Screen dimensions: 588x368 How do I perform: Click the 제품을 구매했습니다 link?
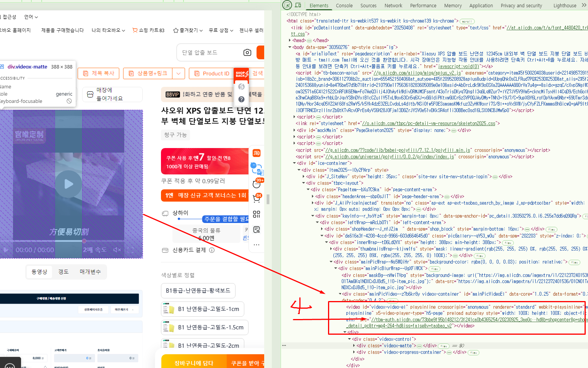[x=62, y=30]
